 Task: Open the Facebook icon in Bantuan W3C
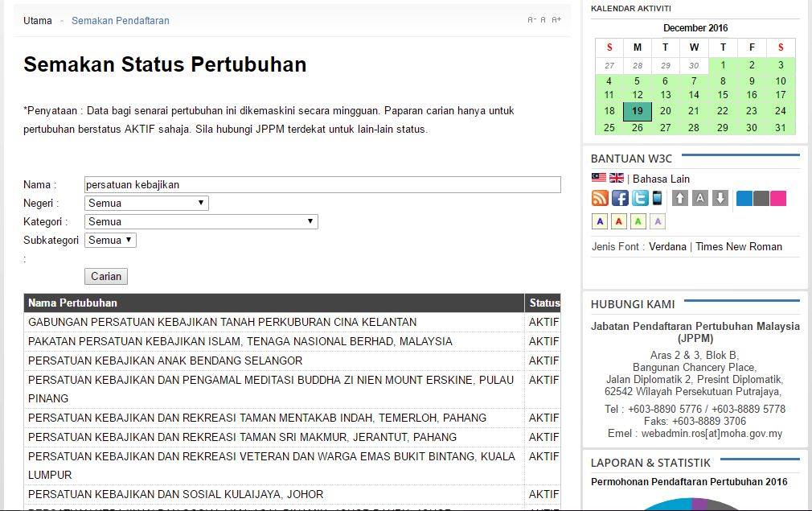click(620, 198)
